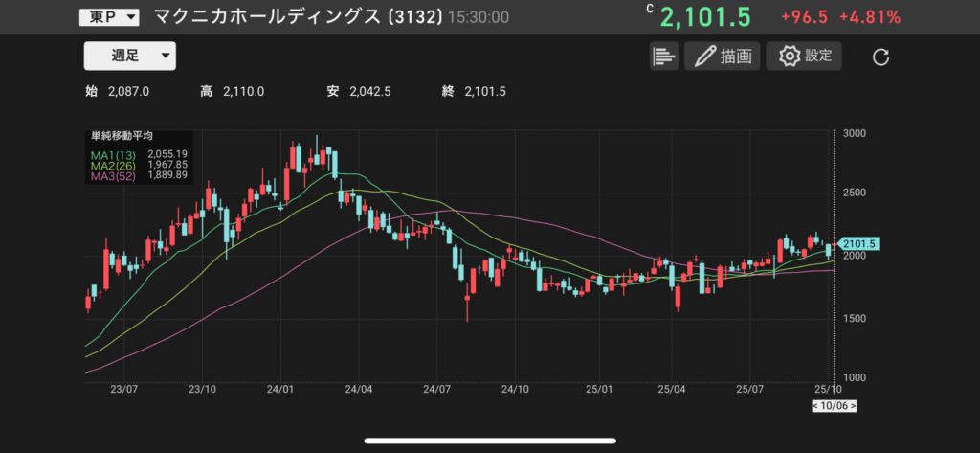Tap the 3000 price axis label
The height and width of the screenshot is (453, 980).
855,133
